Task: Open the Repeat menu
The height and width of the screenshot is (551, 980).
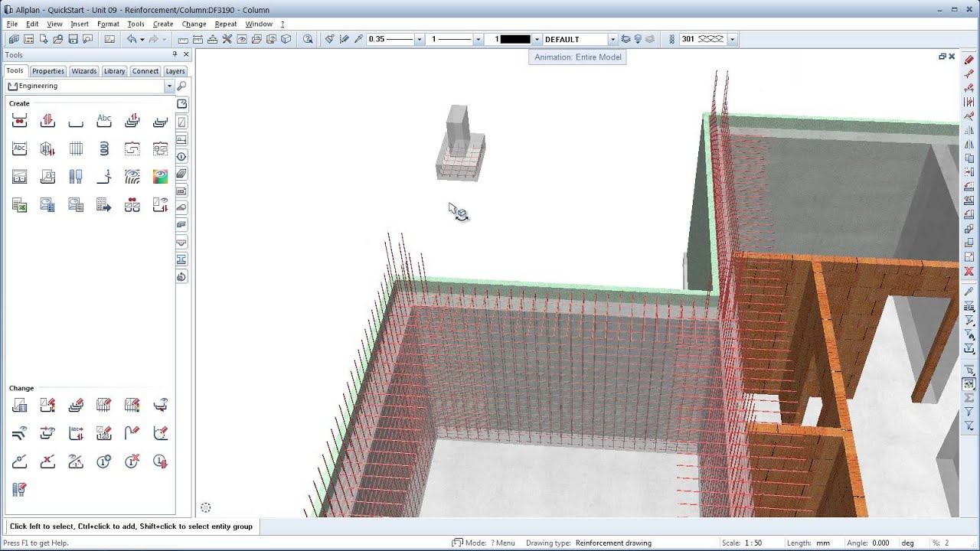Action: click(226, 24)
